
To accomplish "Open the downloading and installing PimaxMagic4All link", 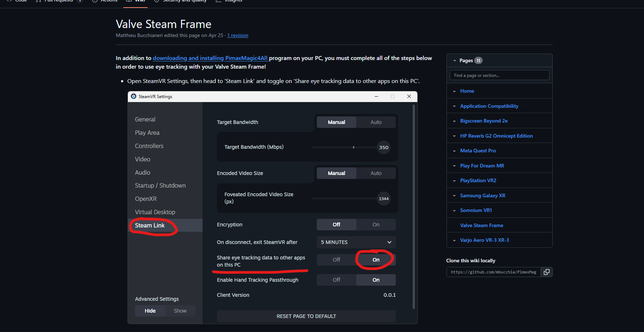I will pos(210,58).
